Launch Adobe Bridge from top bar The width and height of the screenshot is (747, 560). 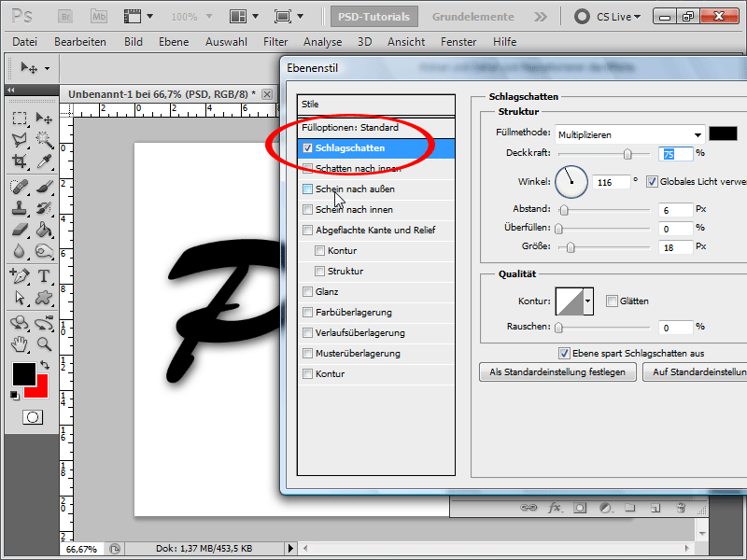(65, 17)
